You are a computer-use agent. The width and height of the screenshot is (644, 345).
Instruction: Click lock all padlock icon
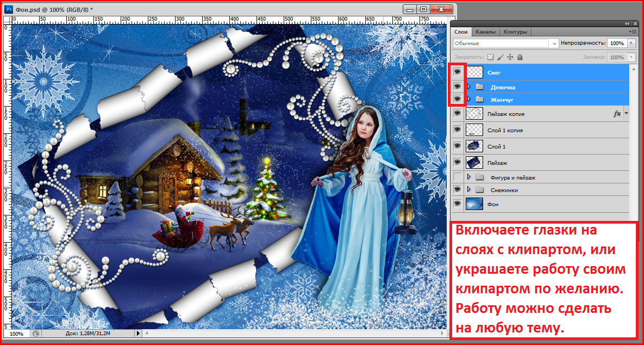pyautogui.click(x=520, y=57)
